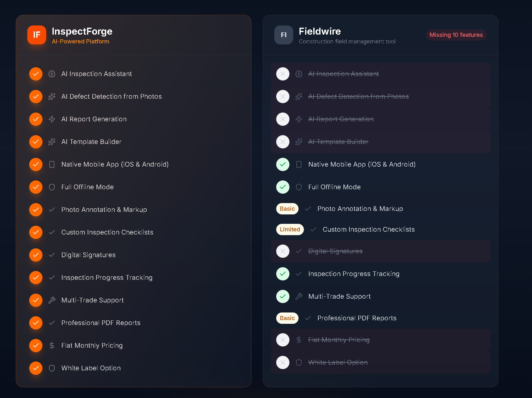
Task: Click the X mark for Fieldwire Digital Signatures
Action: pos(283,251)
